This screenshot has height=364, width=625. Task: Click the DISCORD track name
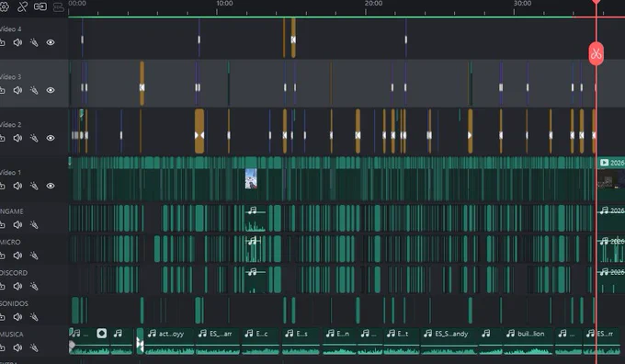pos(14,273)
